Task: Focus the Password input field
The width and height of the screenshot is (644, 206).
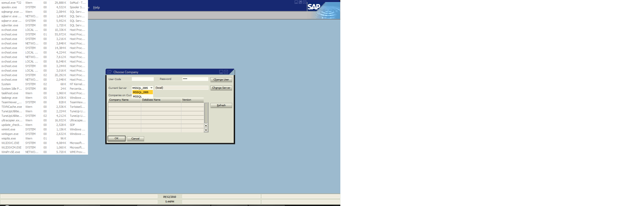Action: point(195,79)
